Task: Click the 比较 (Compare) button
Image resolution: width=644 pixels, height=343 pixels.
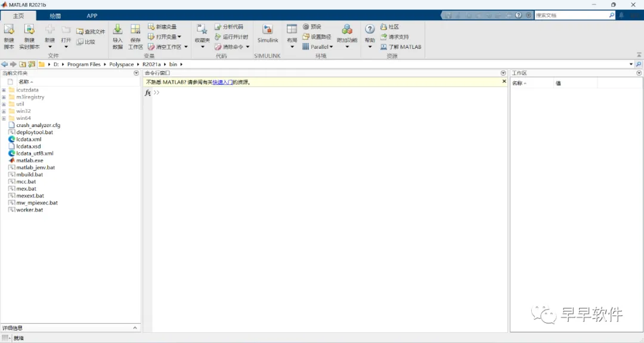Action: click(x=86, y=42)
